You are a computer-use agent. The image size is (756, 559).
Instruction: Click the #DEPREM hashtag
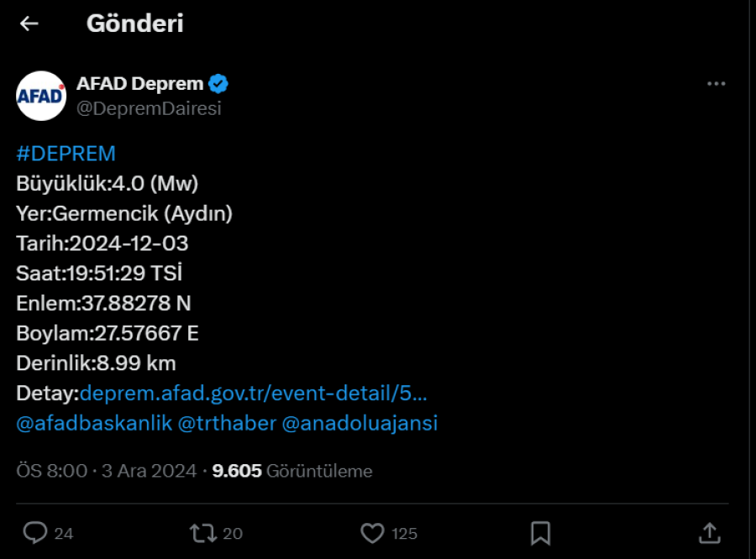tap(66, 154)
